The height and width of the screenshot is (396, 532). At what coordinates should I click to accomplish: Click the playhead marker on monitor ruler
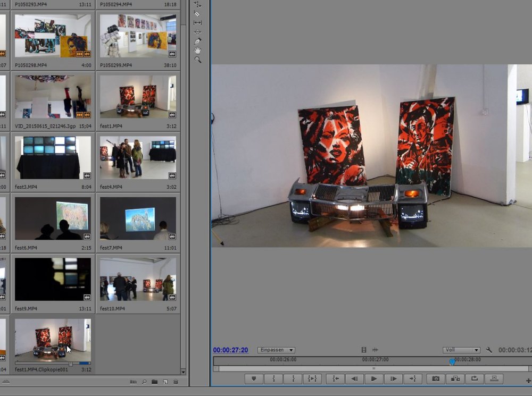pyautogui.click(x=452, y=362)
